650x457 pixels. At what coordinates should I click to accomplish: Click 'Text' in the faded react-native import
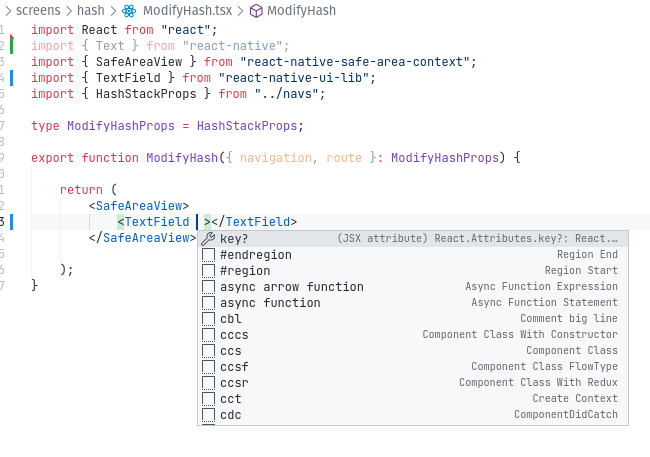110,46
